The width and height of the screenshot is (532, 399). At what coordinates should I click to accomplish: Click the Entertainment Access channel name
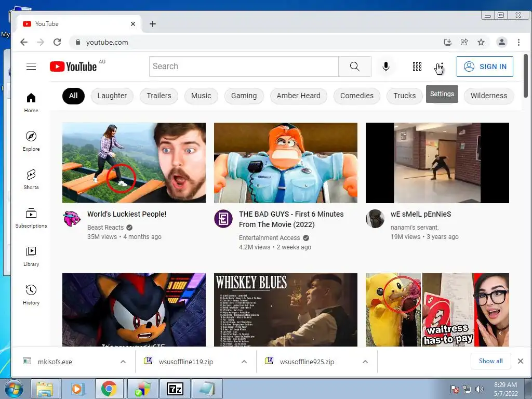[x=270, y=238]
